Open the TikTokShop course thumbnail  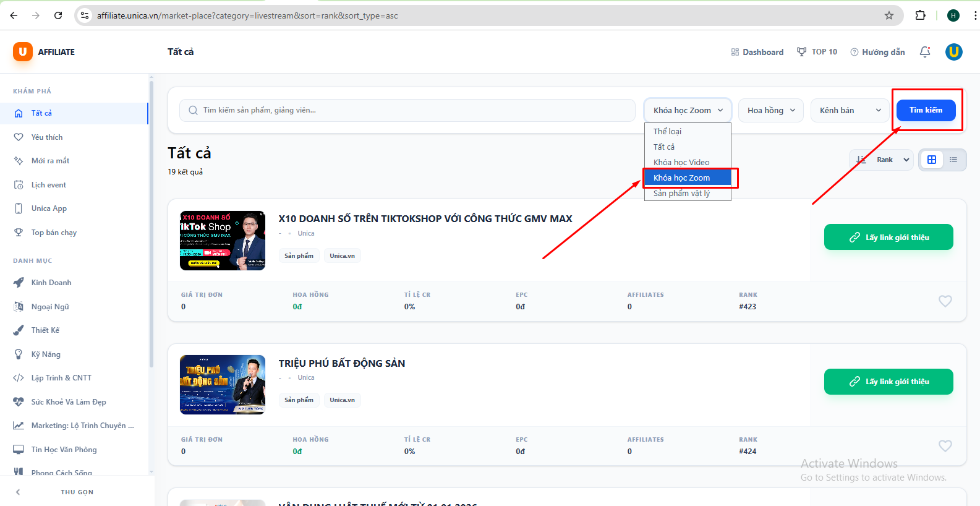pyautogui.click(x=223, y=241)
